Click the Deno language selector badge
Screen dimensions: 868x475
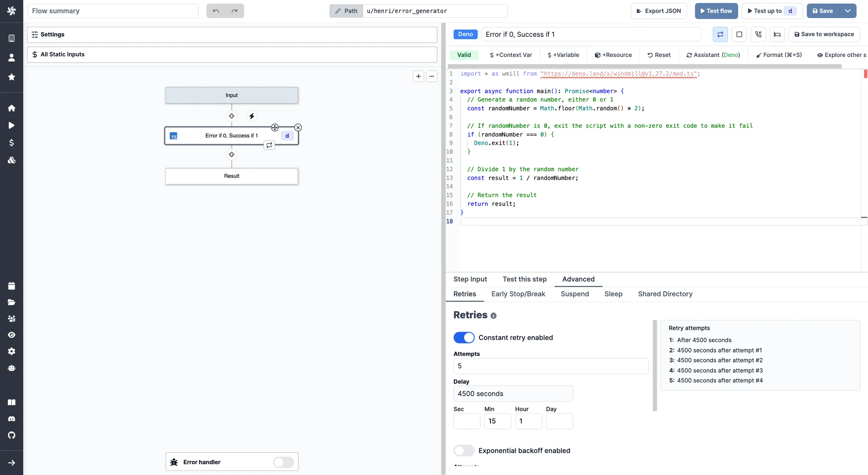466,34
